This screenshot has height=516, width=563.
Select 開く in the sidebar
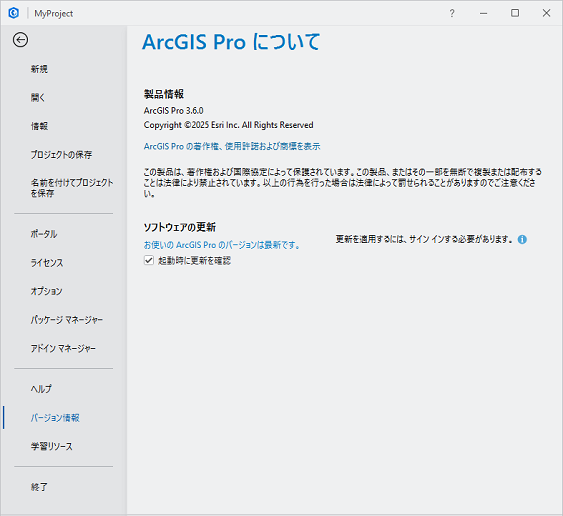click(x=38, y=97)
